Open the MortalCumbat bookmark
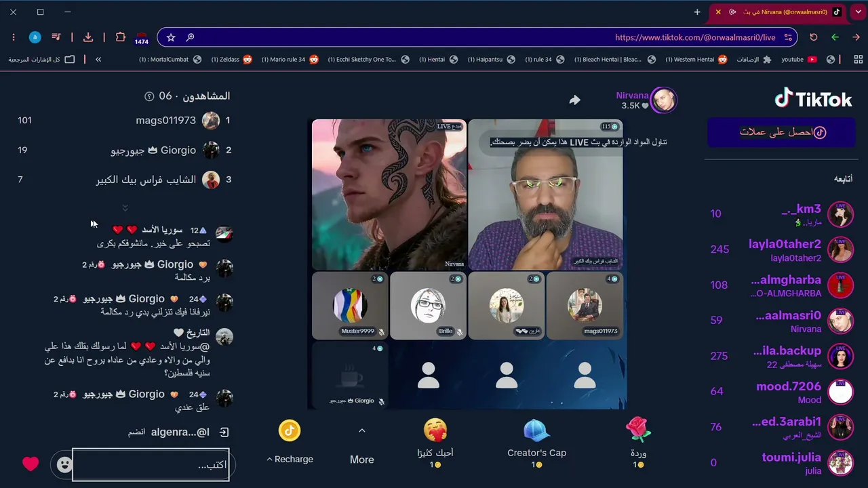 click(x=170, y=60)
